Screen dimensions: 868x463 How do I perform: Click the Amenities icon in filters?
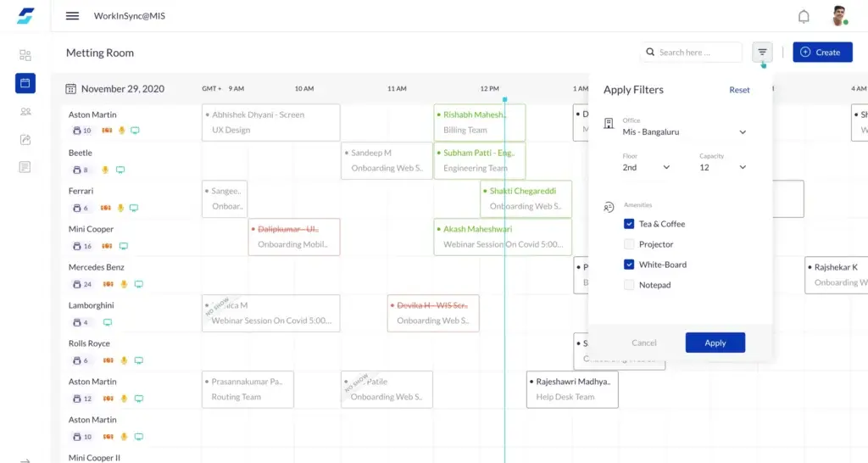coord(609,207)
